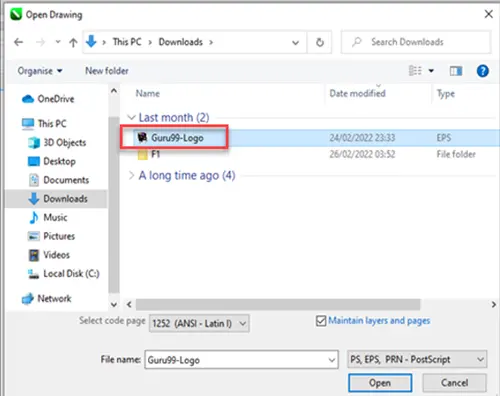Image resolution: width=500 pixels, height=396 pixels.
Task: Expand the A long time ago (4) group
Action: (131, 175)
